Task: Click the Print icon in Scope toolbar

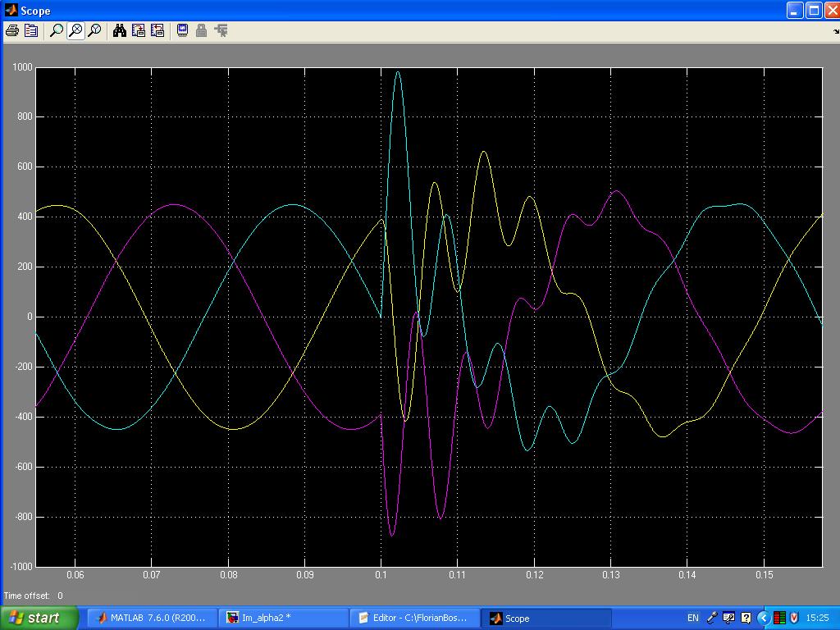Action: tap(11, 30)
